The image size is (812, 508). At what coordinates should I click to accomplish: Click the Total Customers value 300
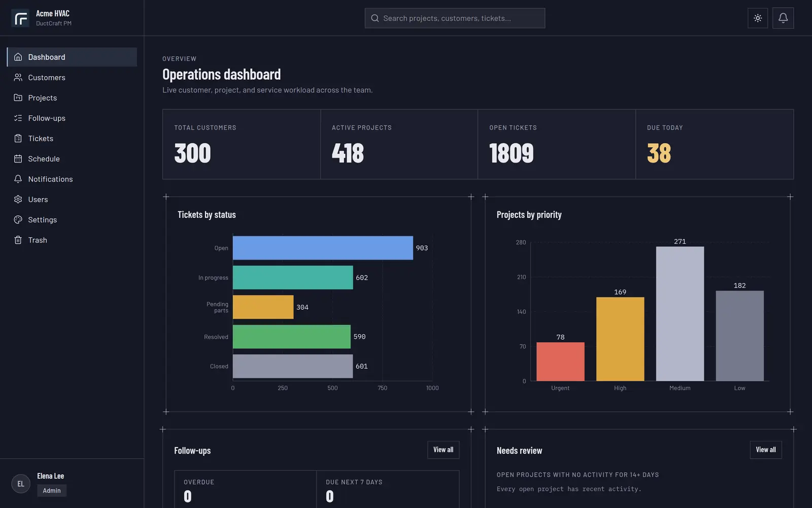[x=192, y=153]
